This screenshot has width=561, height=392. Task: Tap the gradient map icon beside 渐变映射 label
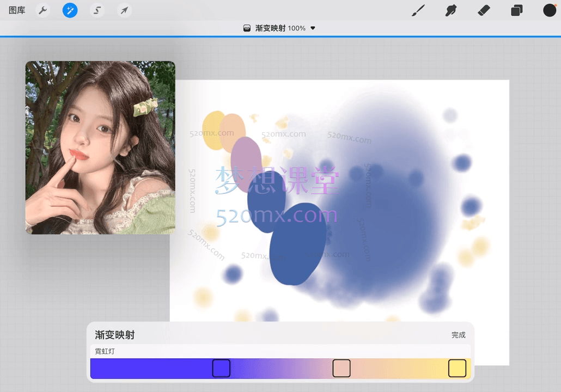[247, 28]
